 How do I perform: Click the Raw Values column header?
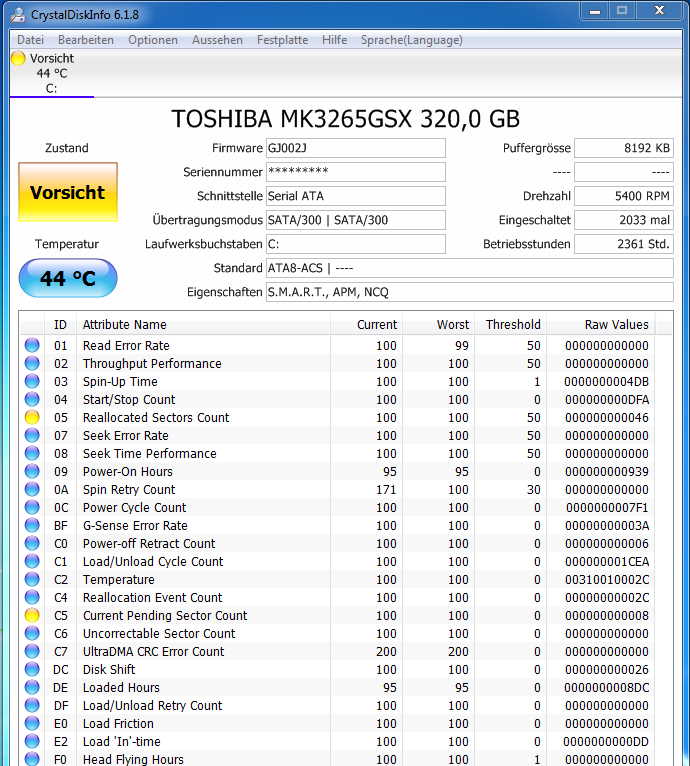[601, 324]
